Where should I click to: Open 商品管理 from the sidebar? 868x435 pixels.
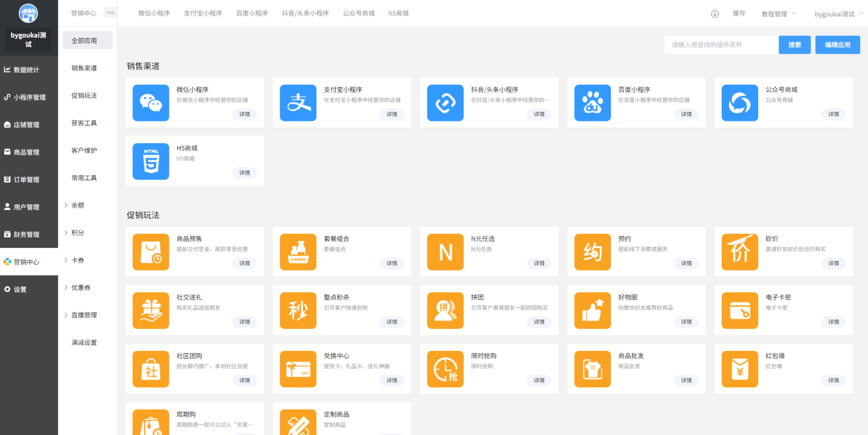(29, 151)
